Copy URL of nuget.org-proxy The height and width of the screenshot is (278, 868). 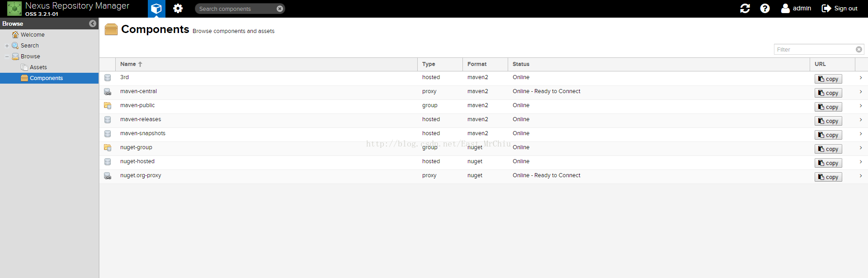point(828,177)
